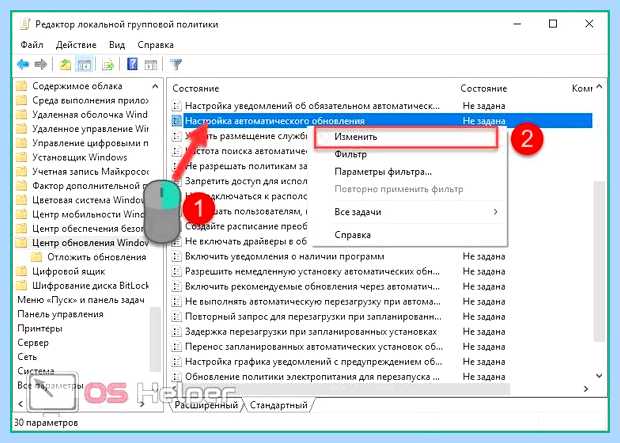Click Содержимое облака folder icon
The width and height of the screenshot is (620, 443).
click(x=21, y=86)
